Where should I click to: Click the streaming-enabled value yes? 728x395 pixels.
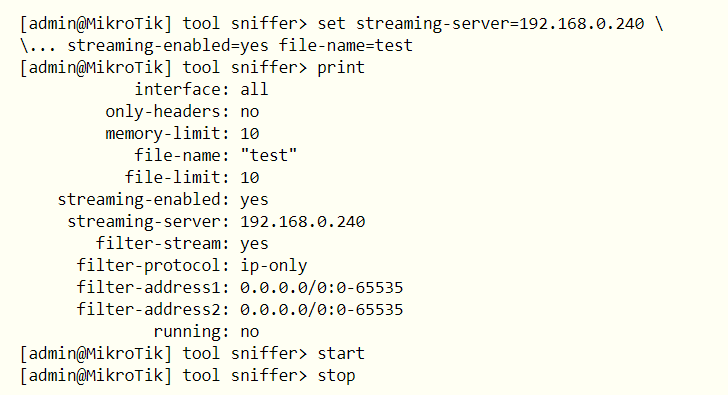pos(254,200)
